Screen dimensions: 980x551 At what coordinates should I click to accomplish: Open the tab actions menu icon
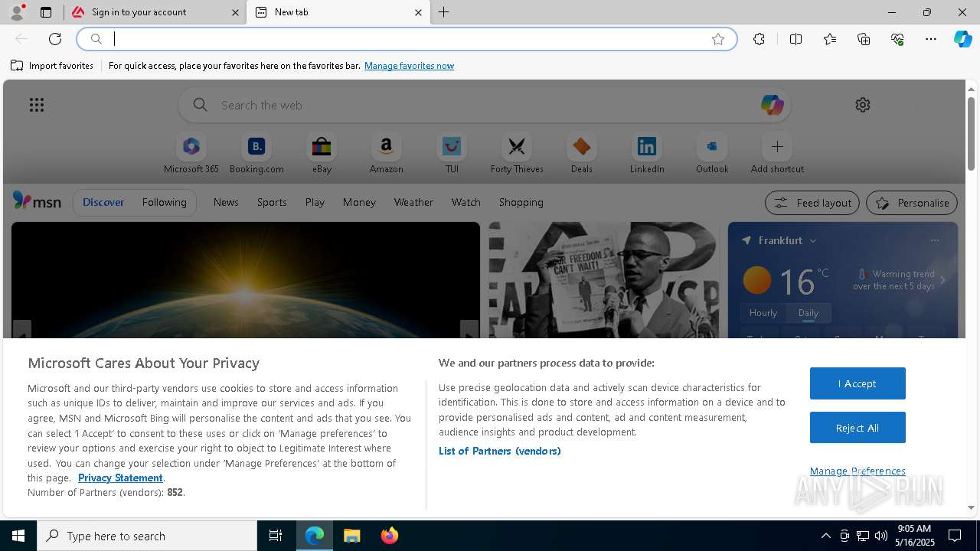(x=46, y=12)
